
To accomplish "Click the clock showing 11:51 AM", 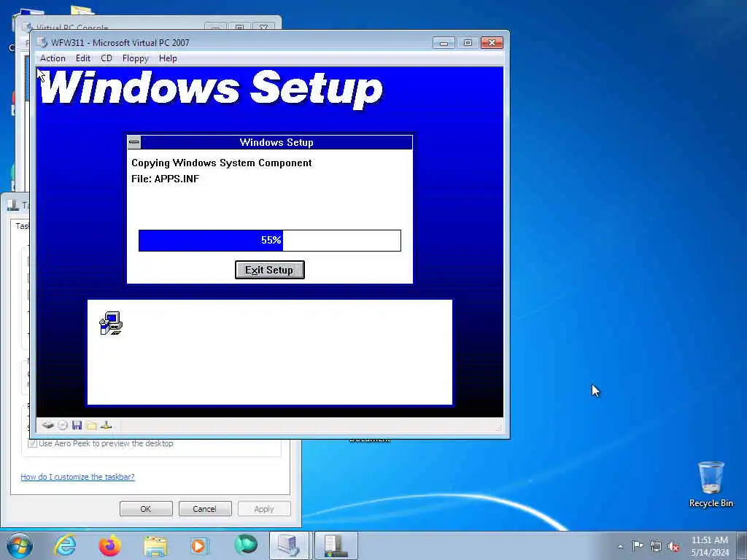I will click(x=710, y=545).
